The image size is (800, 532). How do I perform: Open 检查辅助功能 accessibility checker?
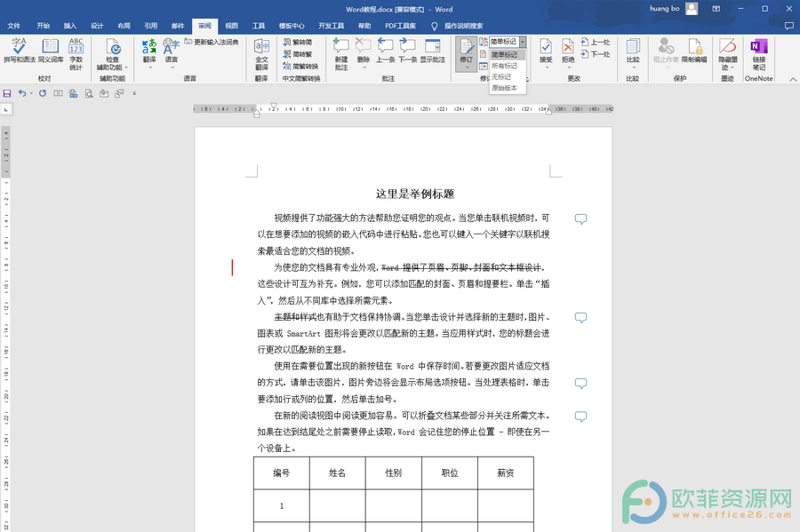[112, 54]
